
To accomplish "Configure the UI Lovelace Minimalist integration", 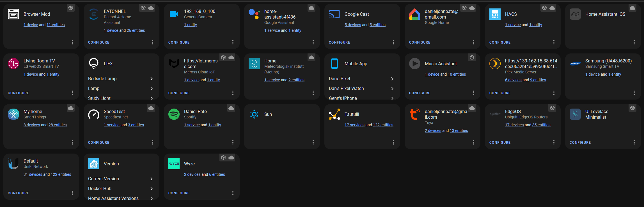I will point(580,143).
